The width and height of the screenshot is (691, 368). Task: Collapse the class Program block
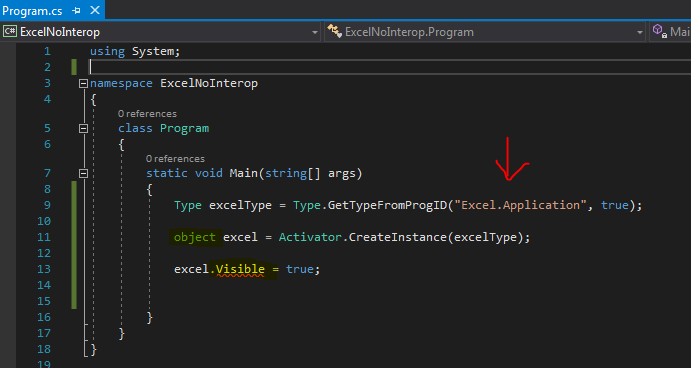point(83,128)
